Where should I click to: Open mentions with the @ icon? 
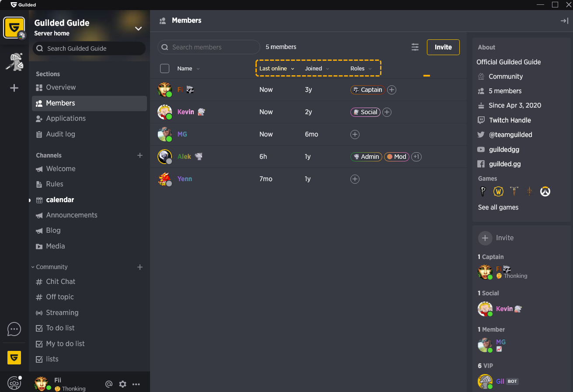coord(109,384)
